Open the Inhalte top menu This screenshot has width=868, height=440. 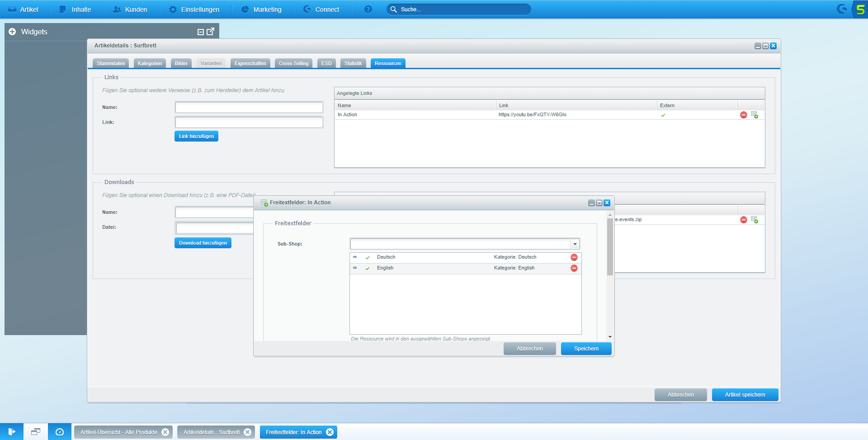(x=75, y=9)
